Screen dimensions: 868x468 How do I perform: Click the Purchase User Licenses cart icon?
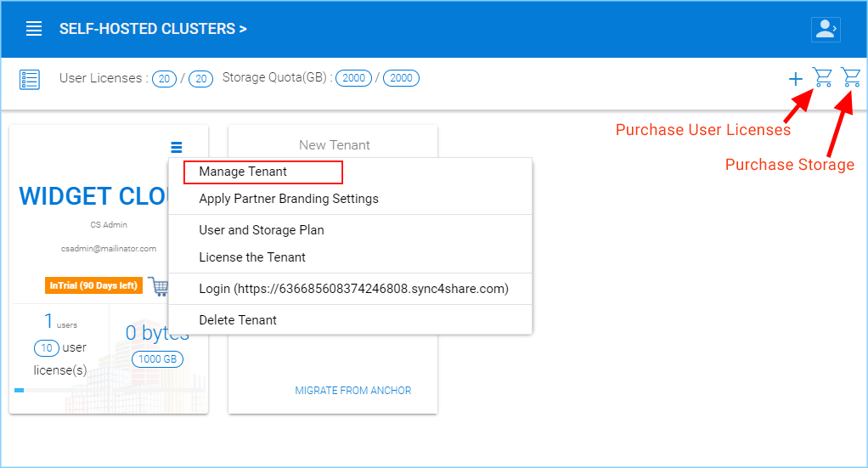click(823, 77)
